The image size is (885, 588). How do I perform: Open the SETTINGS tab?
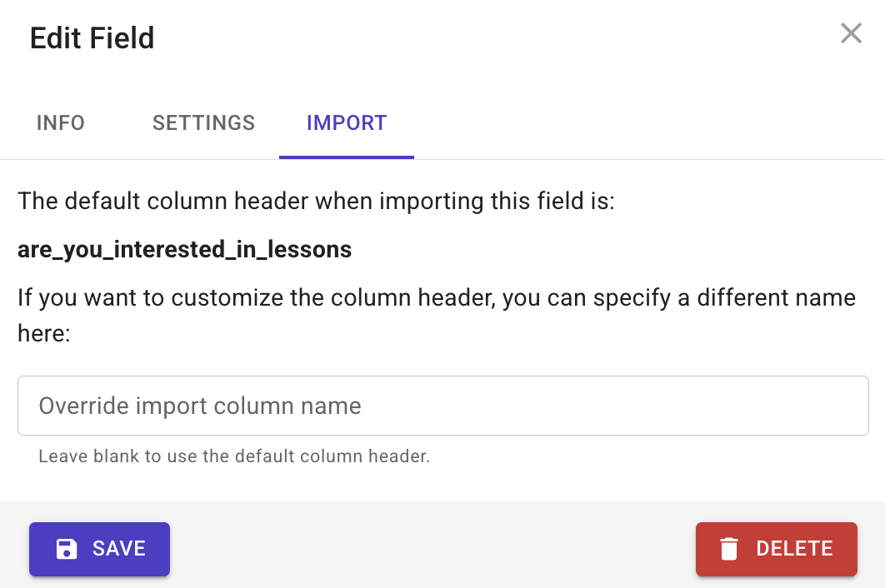point(204,122)
